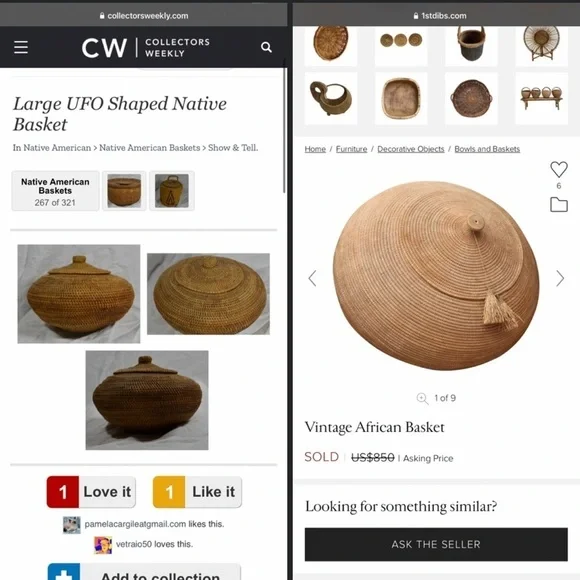Screen dimensions: 580x580
Task: Click the blue plus Add to collection icon
Action: [64, 572]
